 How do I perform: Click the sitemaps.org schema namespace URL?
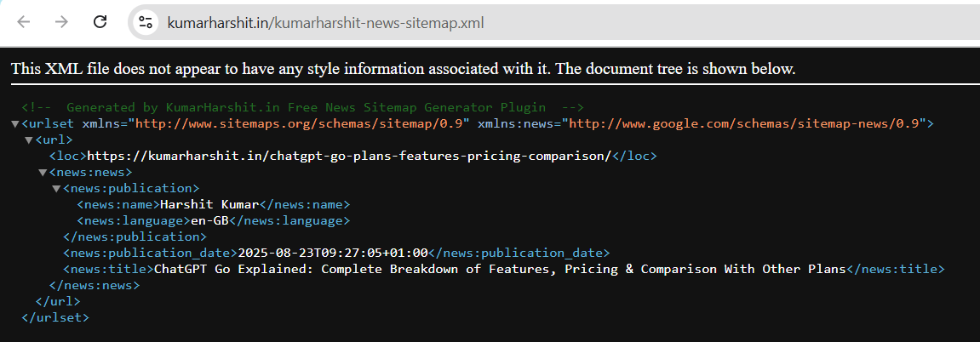(300, 123)
